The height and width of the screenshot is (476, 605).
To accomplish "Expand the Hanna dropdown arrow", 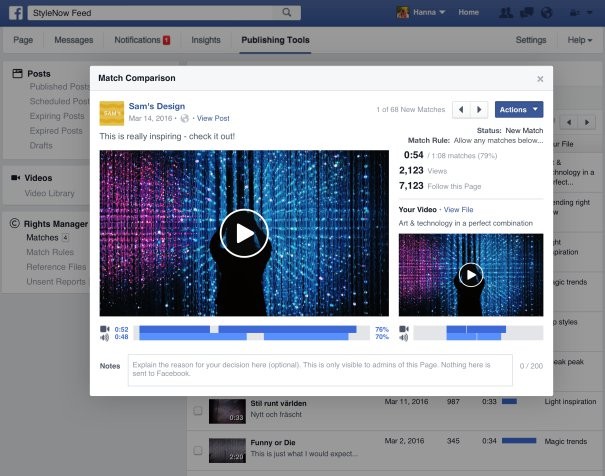I will [442, 12].
